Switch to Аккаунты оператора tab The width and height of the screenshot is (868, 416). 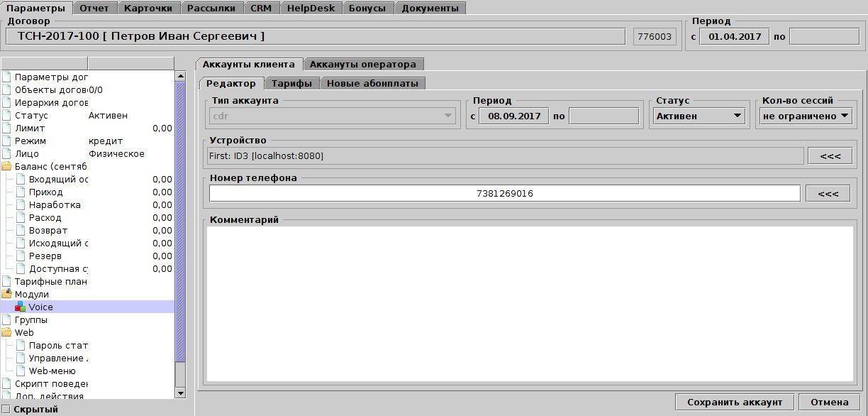364,64
